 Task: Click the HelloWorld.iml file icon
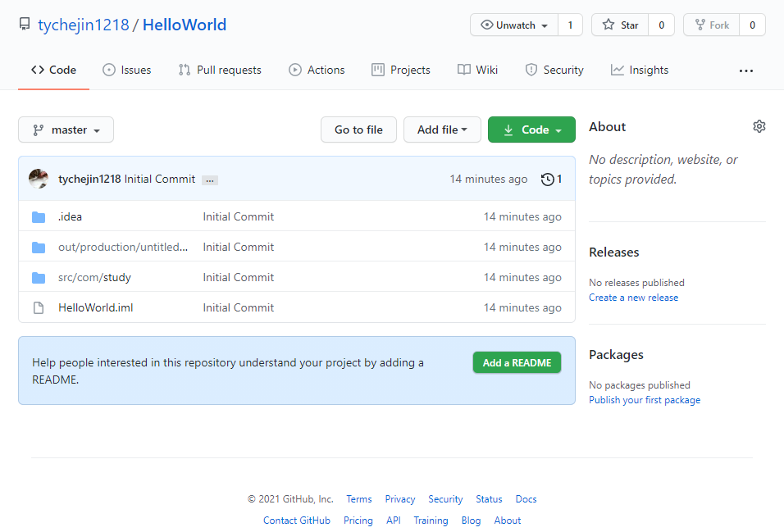point(39,308)
